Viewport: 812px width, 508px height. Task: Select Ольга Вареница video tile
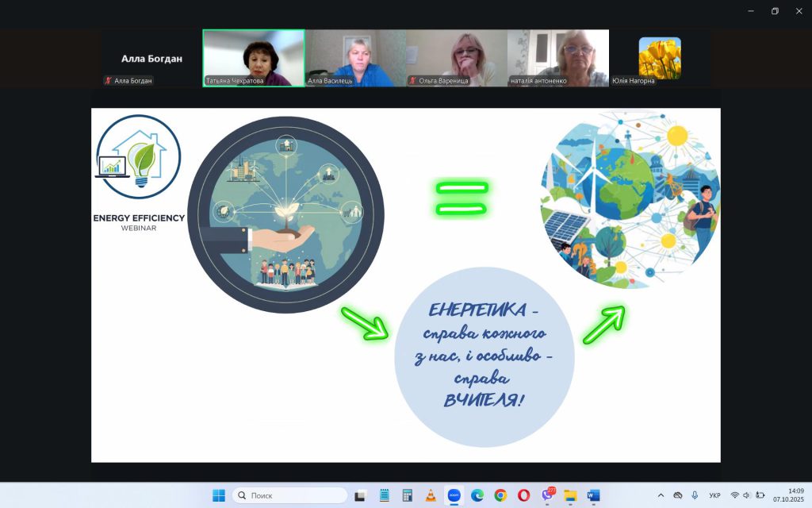[x=457, y=58]
